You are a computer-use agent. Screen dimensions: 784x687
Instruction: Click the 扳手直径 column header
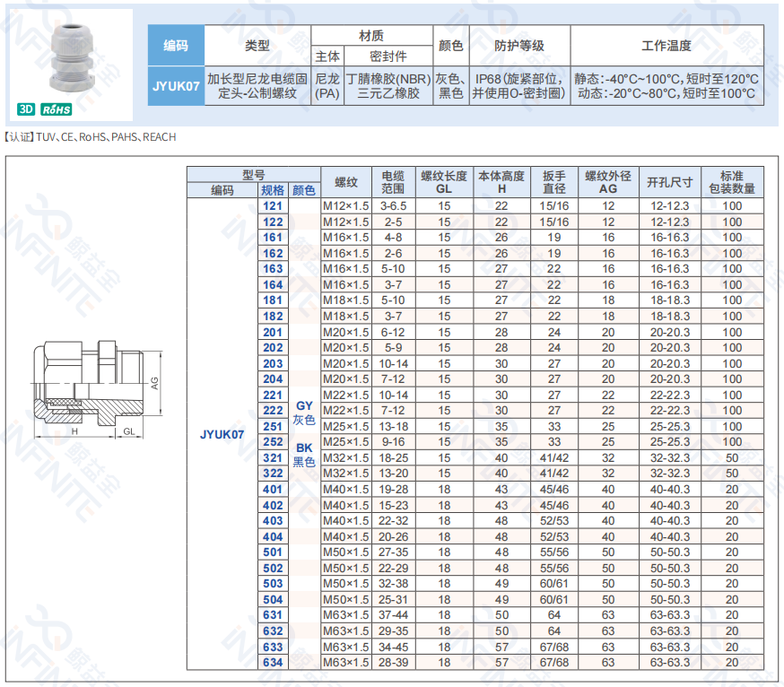(x=554, y=182)
